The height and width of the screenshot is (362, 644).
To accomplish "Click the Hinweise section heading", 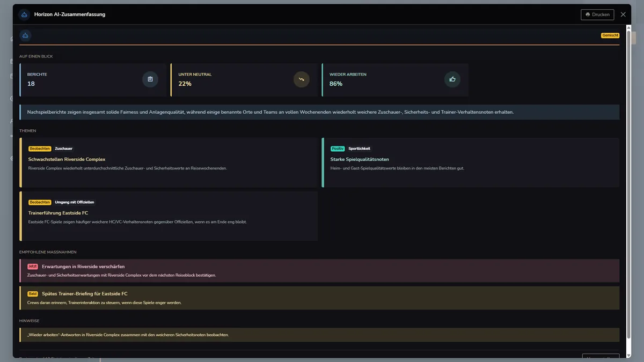I will (x=29, y=321).
